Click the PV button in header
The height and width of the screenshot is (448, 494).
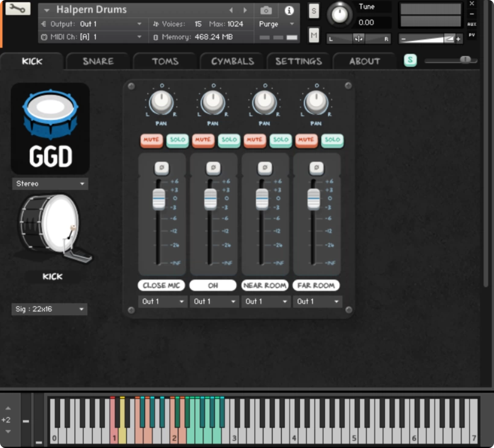pyautogui.click(x=472, y=35)
